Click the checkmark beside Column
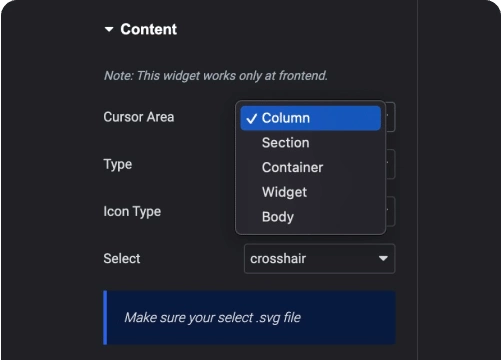The width and height of the screenshot is (501, 360). pyautogui.click(x=251, y=118)
